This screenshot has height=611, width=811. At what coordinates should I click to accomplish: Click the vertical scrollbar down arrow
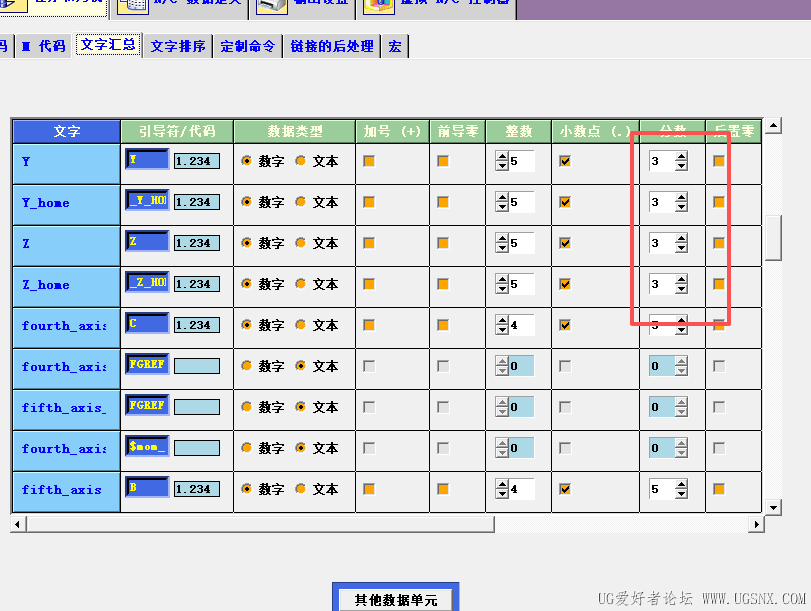click(x=773, y=508)
